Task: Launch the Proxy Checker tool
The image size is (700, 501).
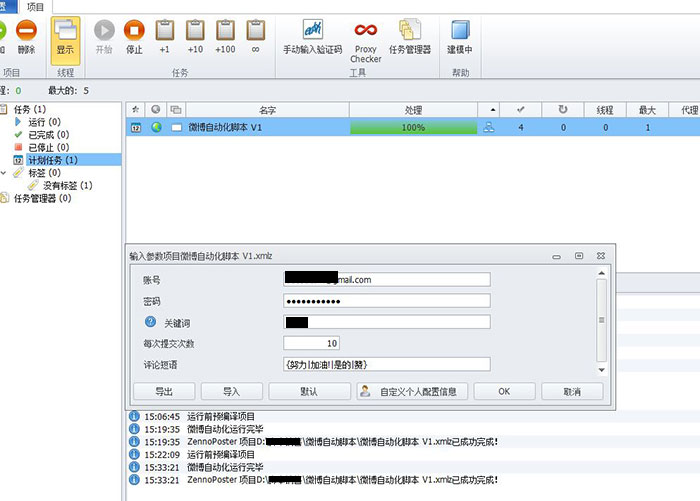Action: pos(366,42)
